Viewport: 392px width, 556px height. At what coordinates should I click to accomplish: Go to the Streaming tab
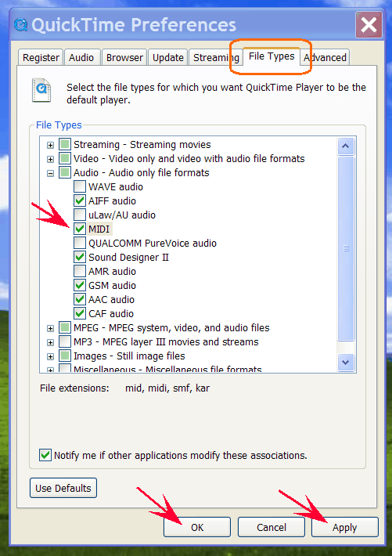coord(215,57)
